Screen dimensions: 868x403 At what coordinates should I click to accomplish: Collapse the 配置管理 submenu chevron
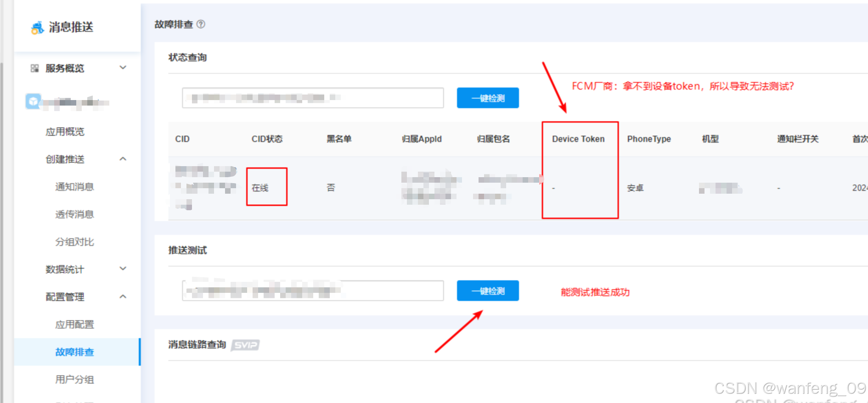[x=123, y=297]
